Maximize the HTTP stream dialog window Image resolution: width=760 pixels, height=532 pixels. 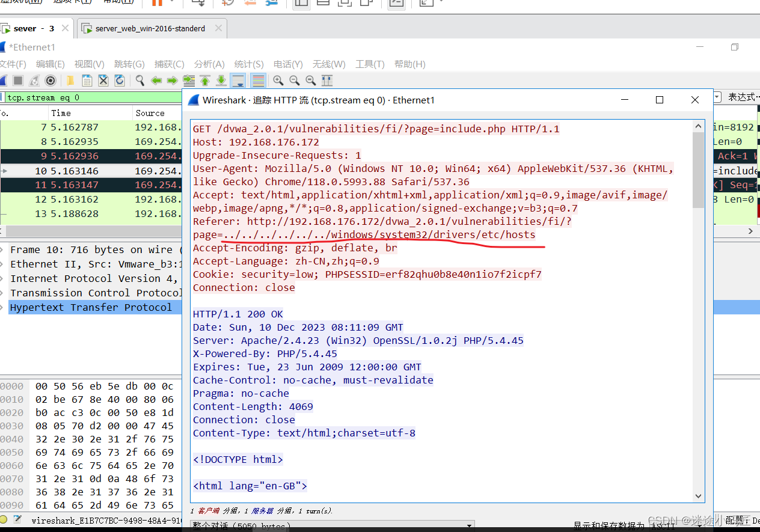pos(660,100)
